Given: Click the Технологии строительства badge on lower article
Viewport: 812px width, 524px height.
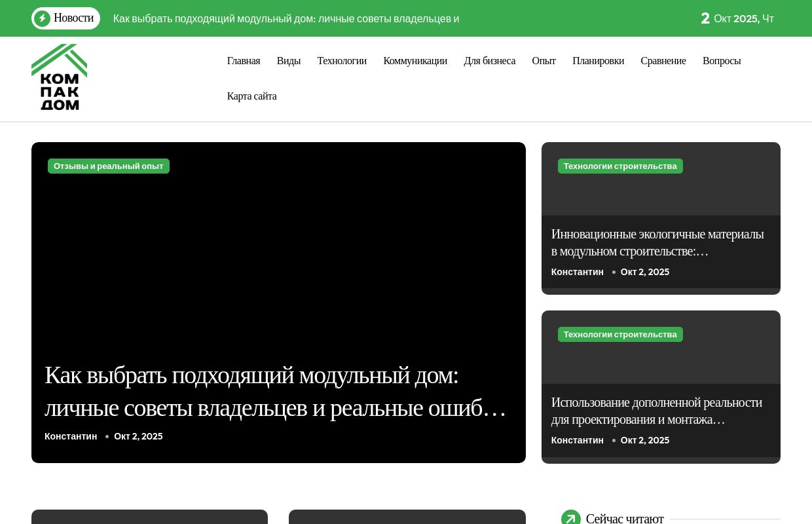Looking at the screenshot, I should [620, 334].
